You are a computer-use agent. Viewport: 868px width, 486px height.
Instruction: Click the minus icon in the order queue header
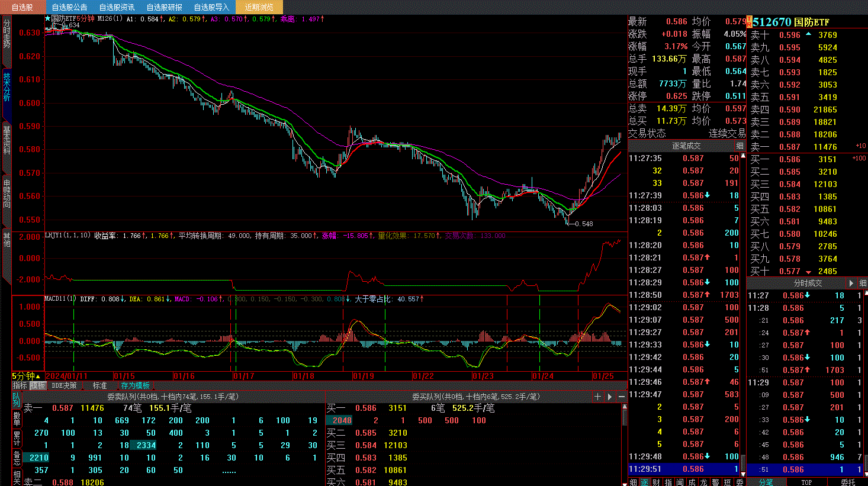622,397
